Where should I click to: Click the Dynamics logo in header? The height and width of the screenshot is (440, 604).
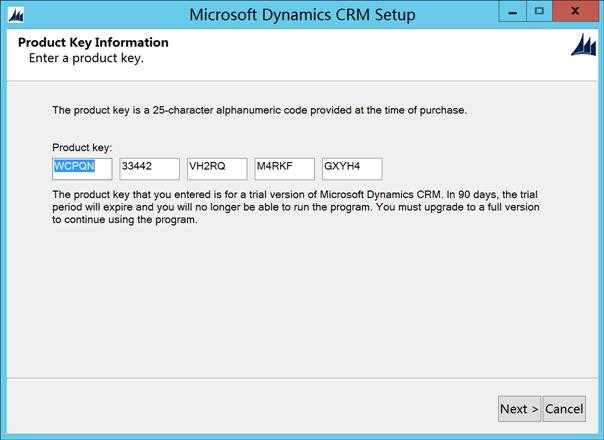pos(584,45)
